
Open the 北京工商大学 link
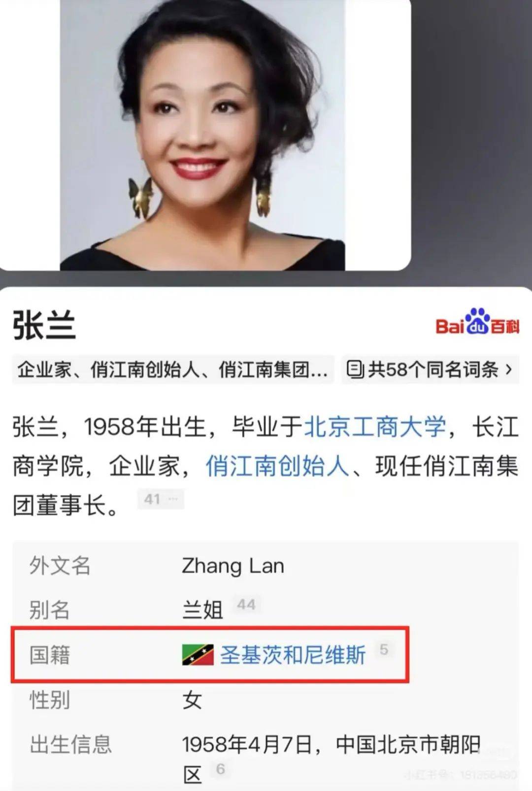pos(375,427)
